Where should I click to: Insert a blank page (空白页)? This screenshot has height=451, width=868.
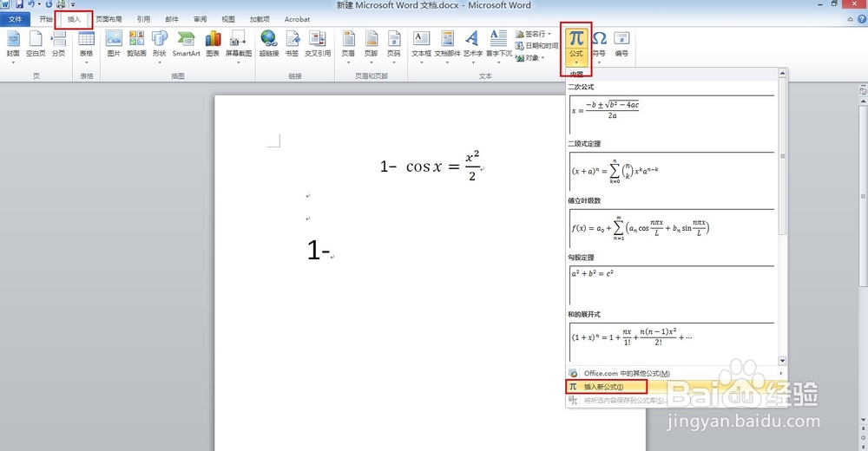point(36,44)
